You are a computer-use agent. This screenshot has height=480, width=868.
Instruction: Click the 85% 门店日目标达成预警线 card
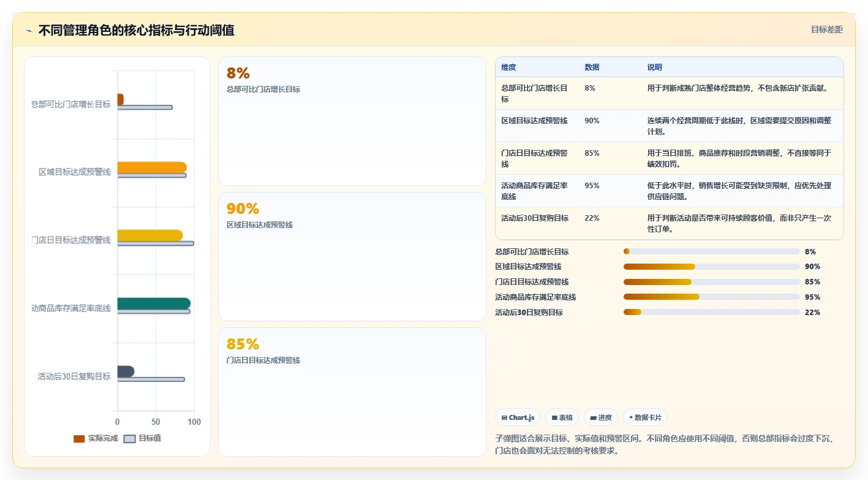352,392
